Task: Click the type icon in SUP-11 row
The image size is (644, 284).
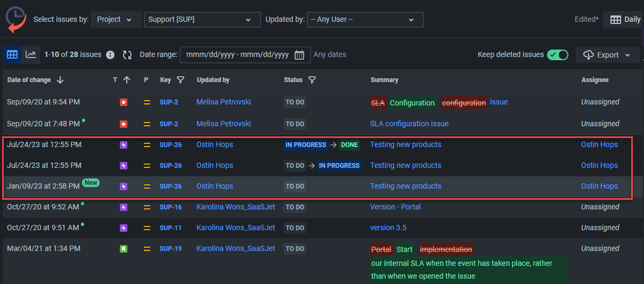Action: [124, 228]
